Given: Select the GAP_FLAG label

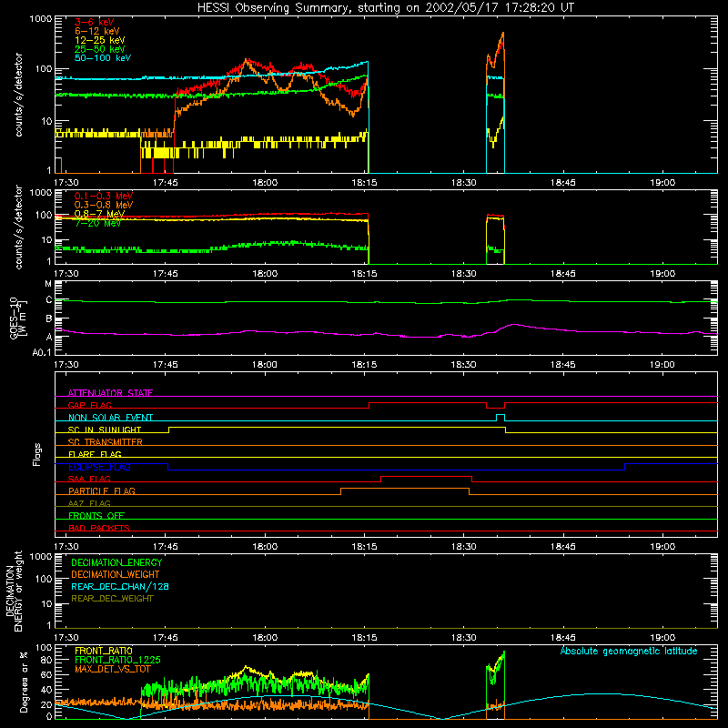Looking at the screenshot, I should [89, 405].
